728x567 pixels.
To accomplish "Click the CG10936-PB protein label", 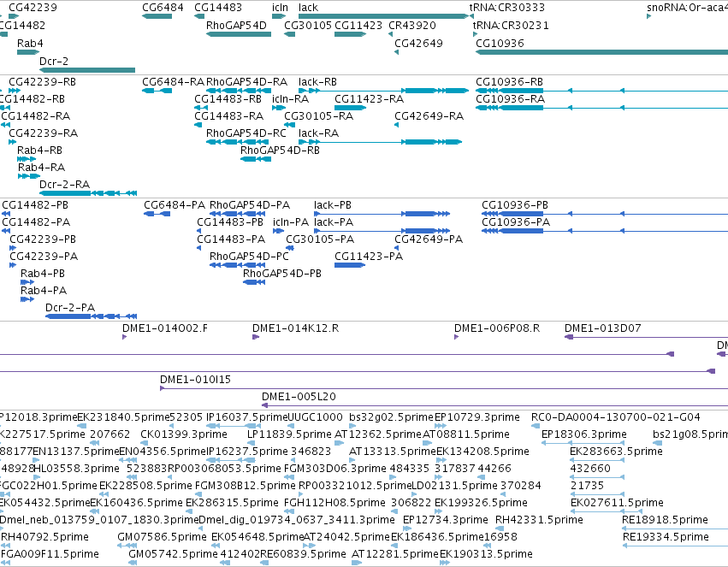I will click(515, 205).
